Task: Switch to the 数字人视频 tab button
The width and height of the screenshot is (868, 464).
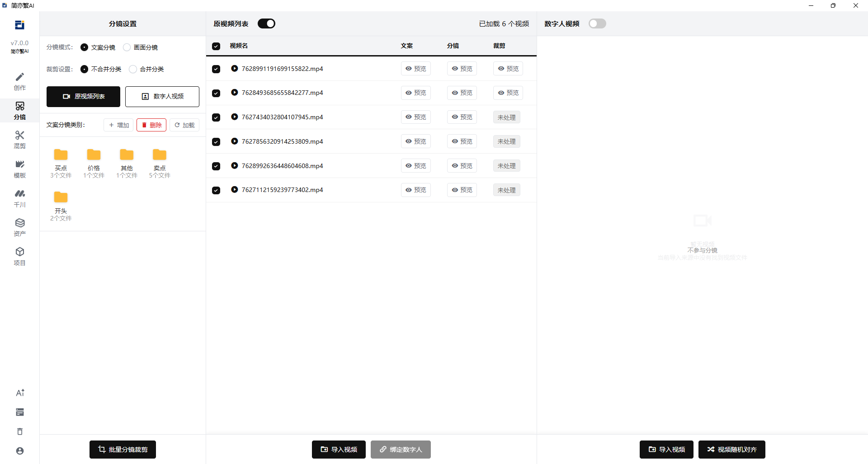Action: tap(162, 97)
